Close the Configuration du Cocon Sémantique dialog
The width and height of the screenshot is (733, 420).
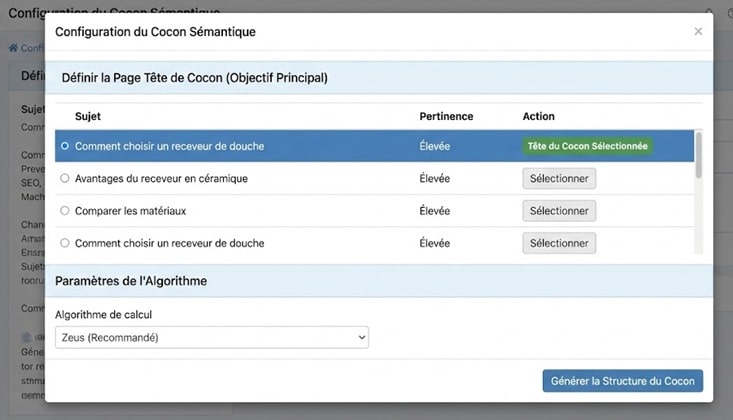[698, 32]
